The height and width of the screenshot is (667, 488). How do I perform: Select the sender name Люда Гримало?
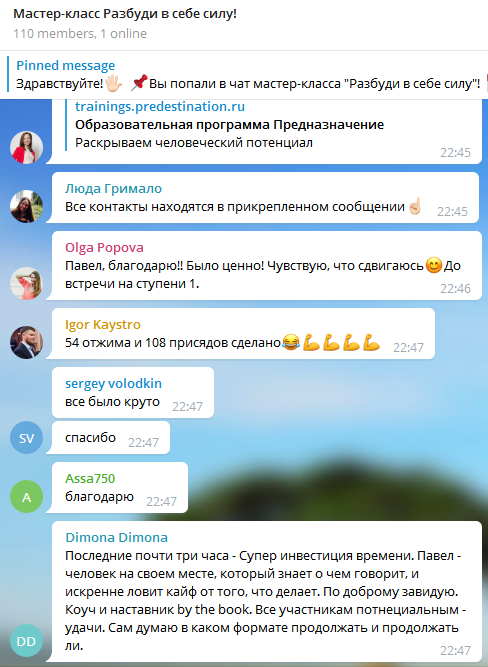(113, 188)
